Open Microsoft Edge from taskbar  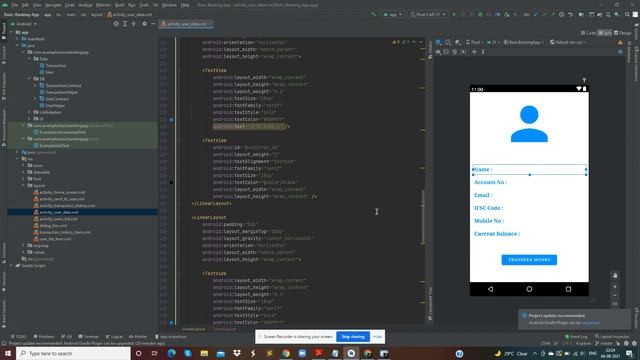tap(171, 353)
